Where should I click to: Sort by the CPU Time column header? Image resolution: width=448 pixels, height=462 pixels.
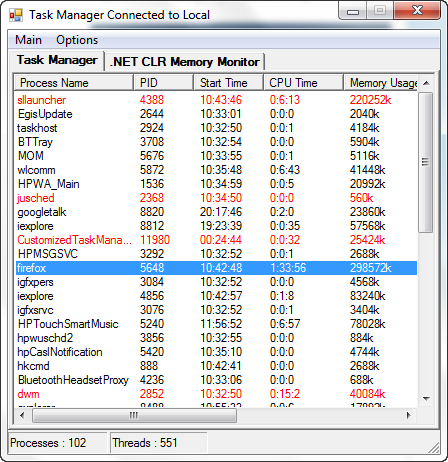[x=303, y=83]
